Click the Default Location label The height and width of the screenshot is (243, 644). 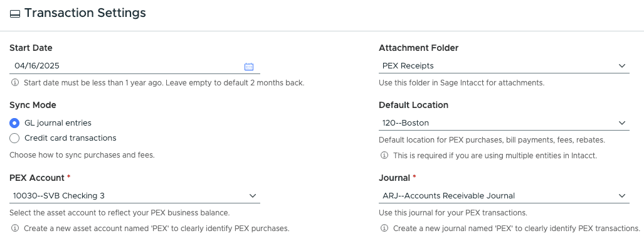coord(414,105)
